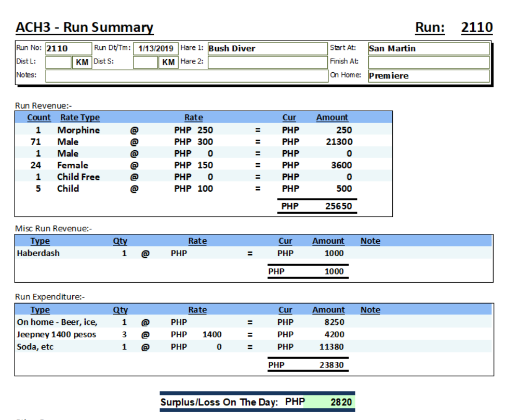Click the Run Revenue total 25650
The width and height of the screenshot is (518, 420).
(338, 206)
